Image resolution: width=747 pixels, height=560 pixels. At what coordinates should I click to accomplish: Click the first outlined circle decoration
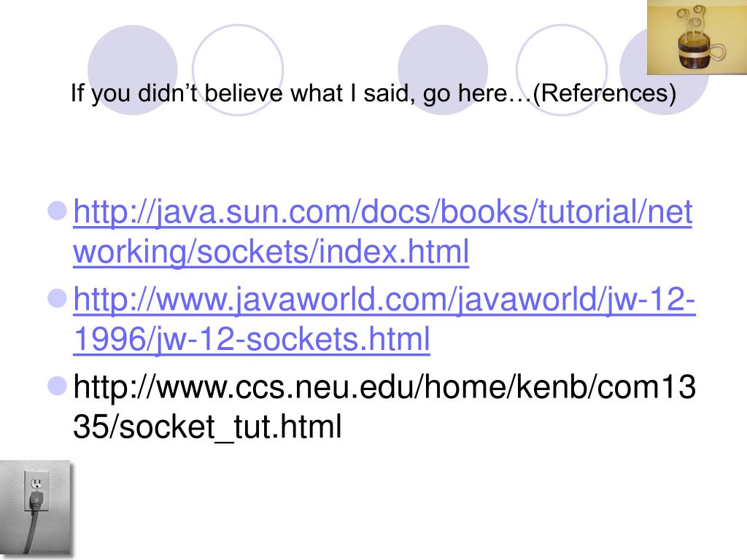click(x=238, y=70)
